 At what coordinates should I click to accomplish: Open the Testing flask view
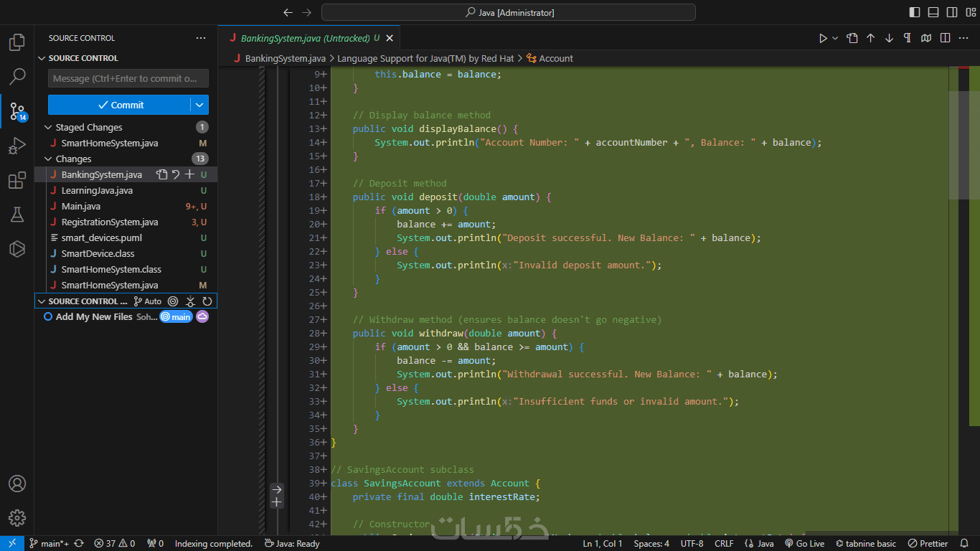pyautogui.click(x=17, y=215)
